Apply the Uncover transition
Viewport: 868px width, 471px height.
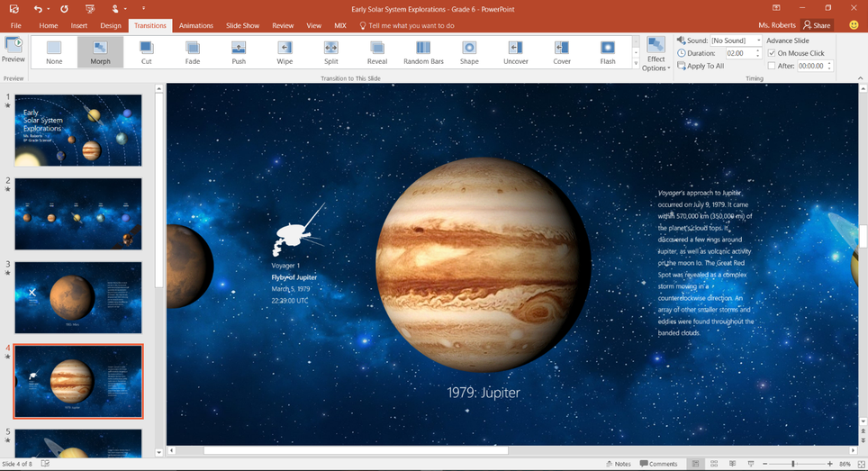pyautogui.click(x=515, y=52)
